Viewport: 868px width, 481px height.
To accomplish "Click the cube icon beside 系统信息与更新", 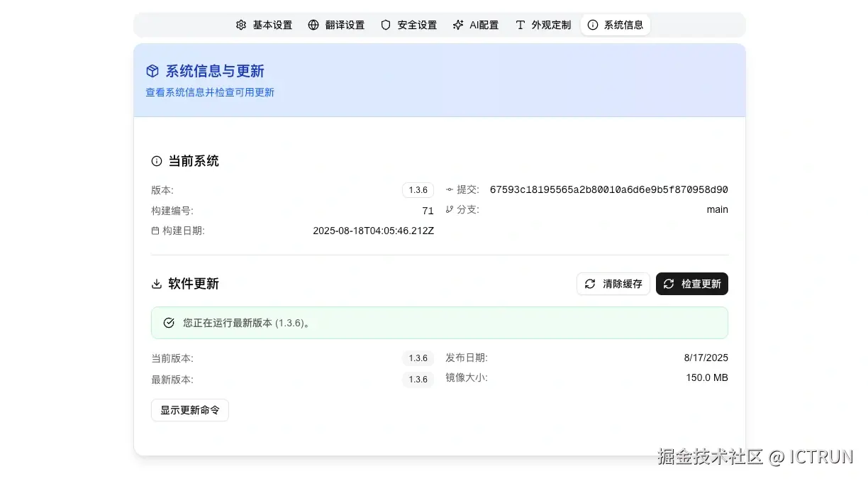I will (x=152, y=71).
